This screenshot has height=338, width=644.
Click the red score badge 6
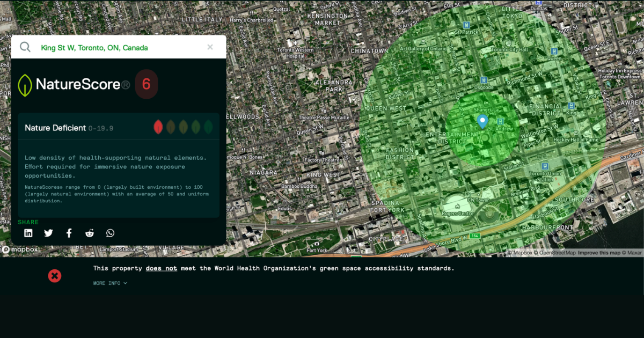tap(146, 84)
